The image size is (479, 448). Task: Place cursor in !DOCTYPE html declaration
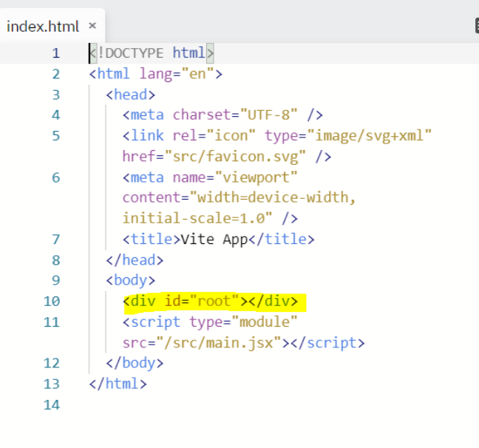(x=152, y=53)
